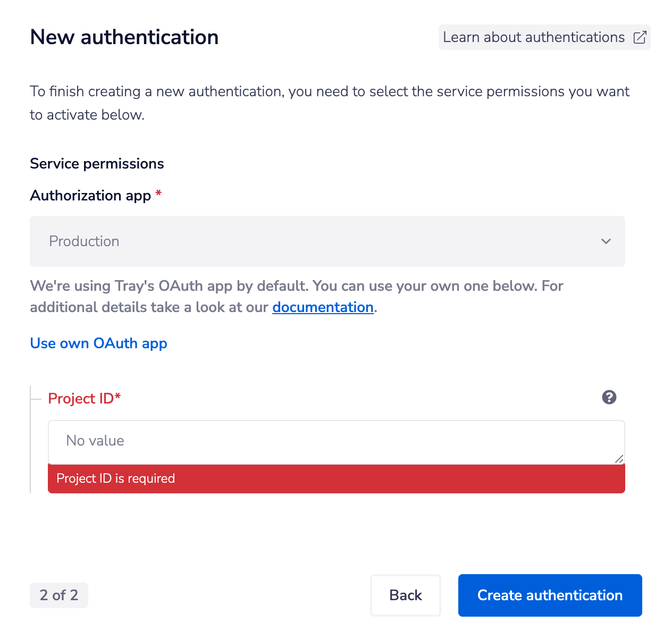This screenshot has width=672, height=639.
Task: Click the Project ID is required error banner
Action: (x=336, y=478)
